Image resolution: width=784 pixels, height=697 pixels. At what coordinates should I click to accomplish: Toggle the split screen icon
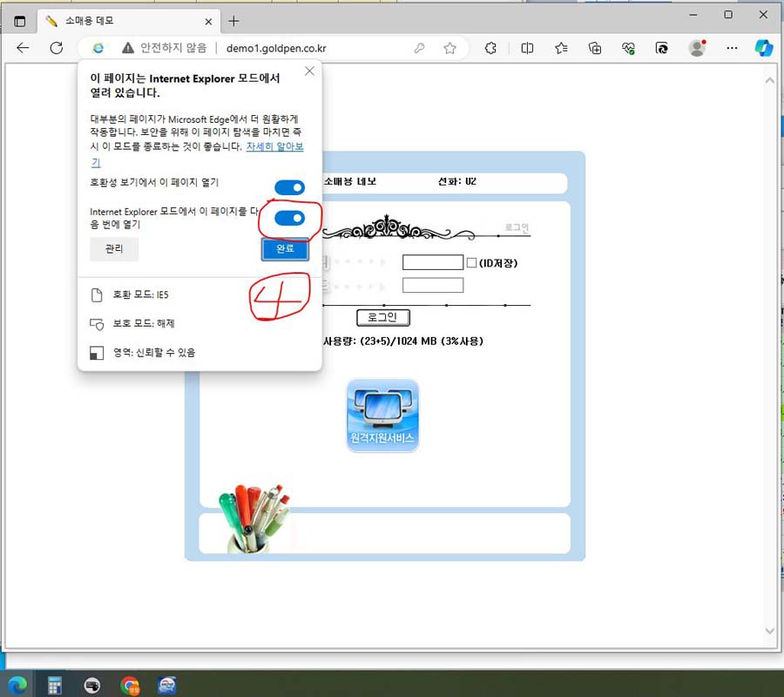[527, 48]
